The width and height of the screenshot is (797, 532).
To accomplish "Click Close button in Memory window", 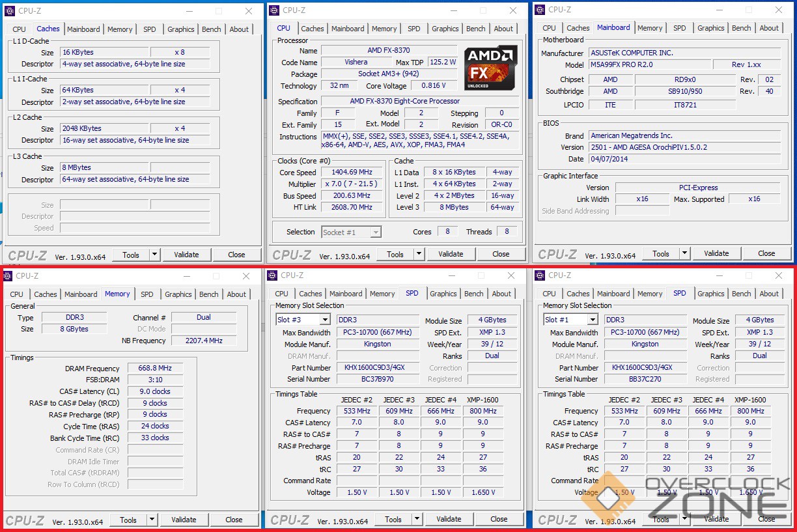I will (x=234, y=520).
